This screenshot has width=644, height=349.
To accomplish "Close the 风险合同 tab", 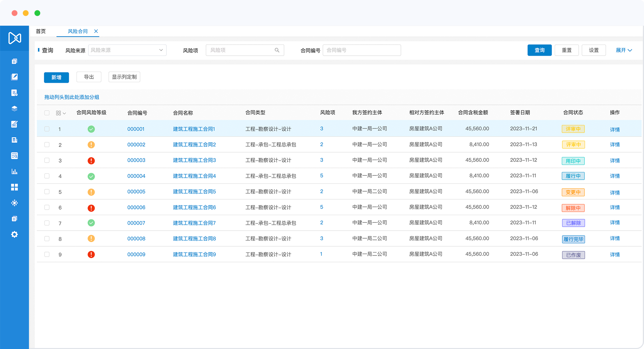I will (96, 31).
